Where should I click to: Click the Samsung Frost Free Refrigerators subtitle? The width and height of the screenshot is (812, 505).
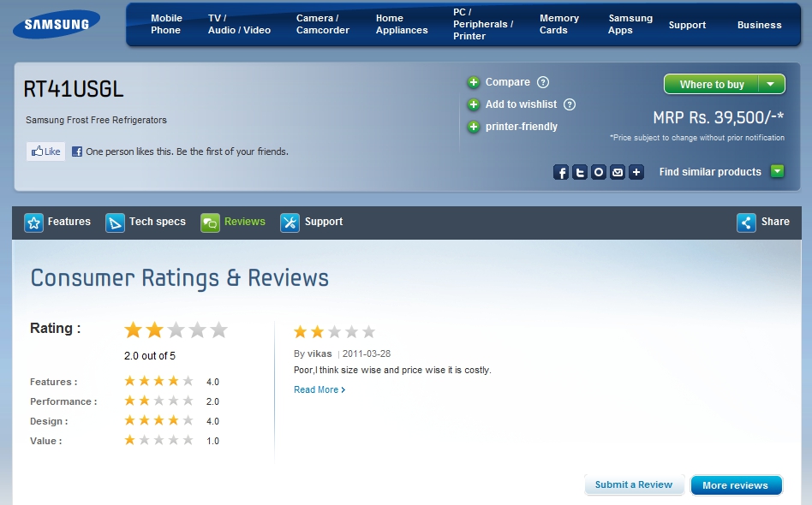(96, 120)
